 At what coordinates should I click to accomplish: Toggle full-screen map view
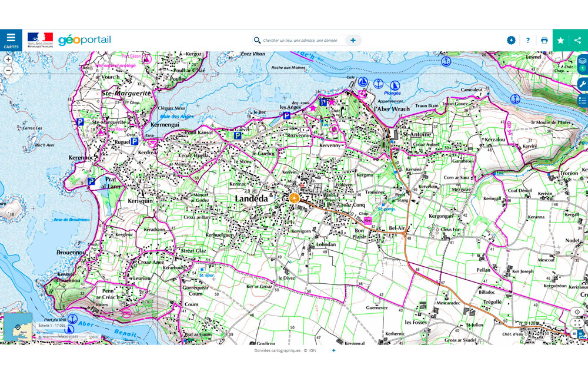577,323
